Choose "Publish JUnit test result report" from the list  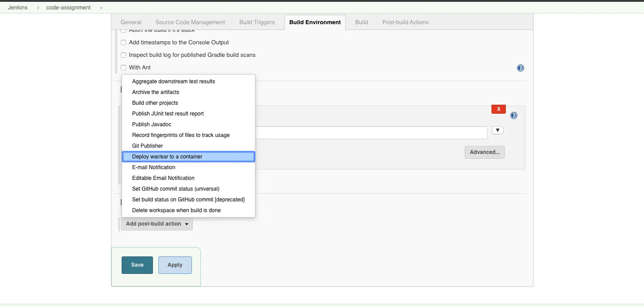[168, 113]
